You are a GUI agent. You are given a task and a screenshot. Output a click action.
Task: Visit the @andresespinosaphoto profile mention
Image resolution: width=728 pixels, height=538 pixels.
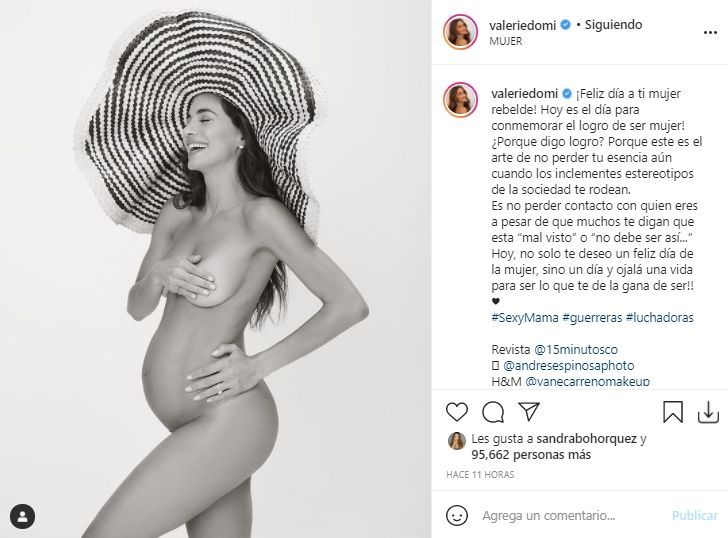tap(568, 365)
